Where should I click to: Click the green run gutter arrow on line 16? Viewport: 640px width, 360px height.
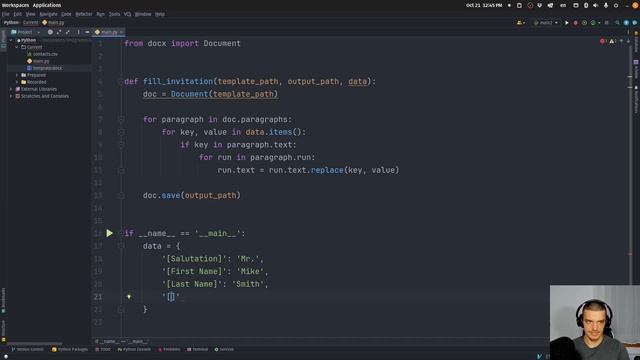coord(109,233)
